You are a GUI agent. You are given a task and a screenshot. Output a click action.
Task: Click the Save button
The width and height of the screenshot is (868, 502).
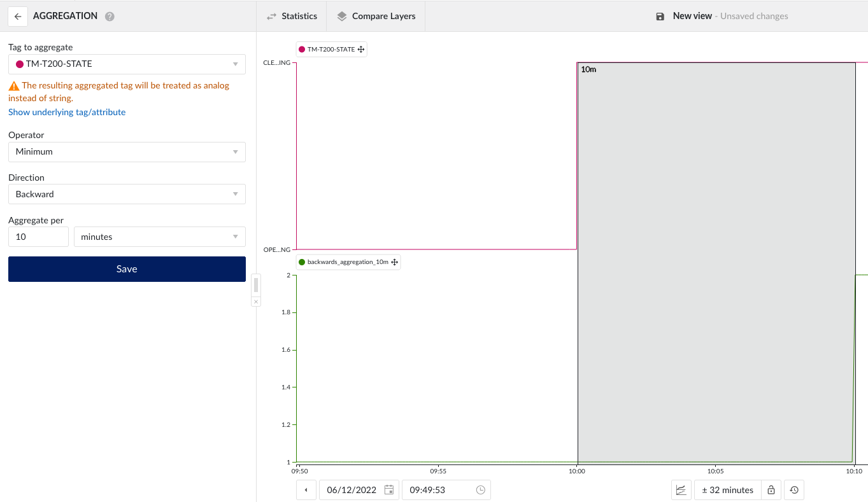coord(127,269)
